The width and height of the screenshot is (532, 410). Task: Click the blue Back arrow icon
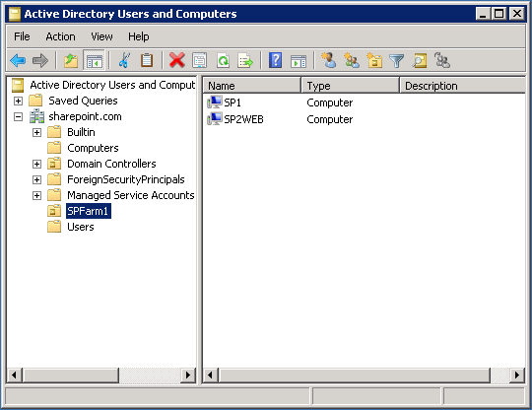coord(18,61)
